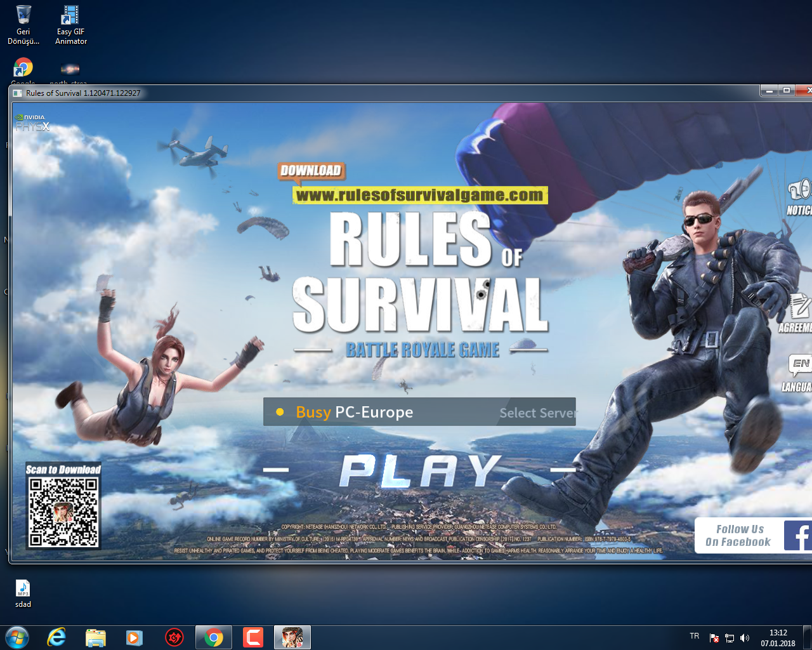
Task: Click the Rules of Survival window title
Action: pyautogui.click(x=83, y=93)
